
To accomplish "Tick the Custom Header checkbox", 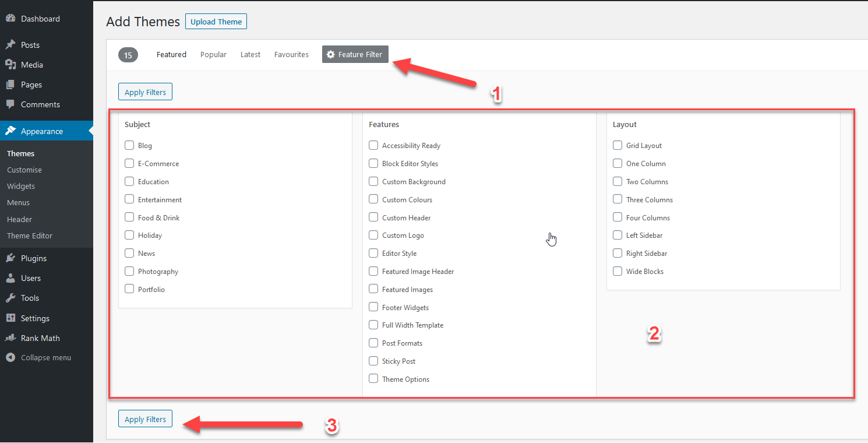I will 373,217.
